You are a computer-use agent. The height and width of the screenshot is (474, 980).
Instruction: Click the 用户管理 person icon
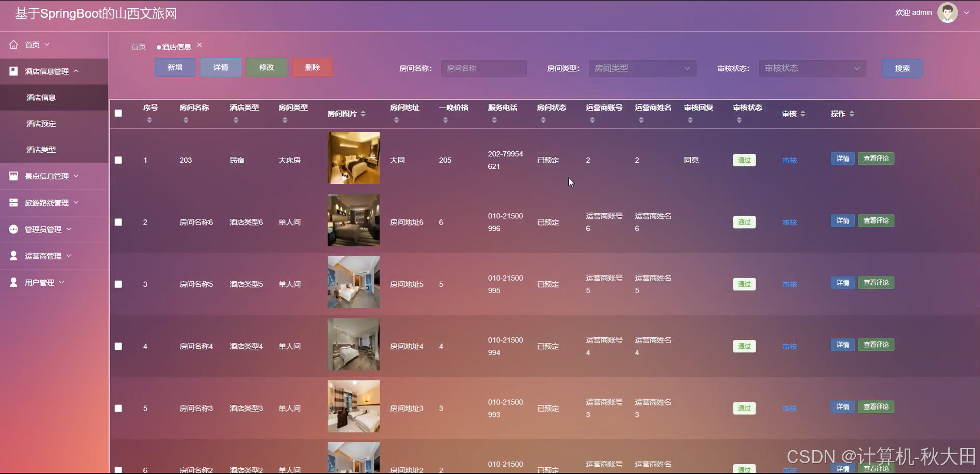point(14,282)
